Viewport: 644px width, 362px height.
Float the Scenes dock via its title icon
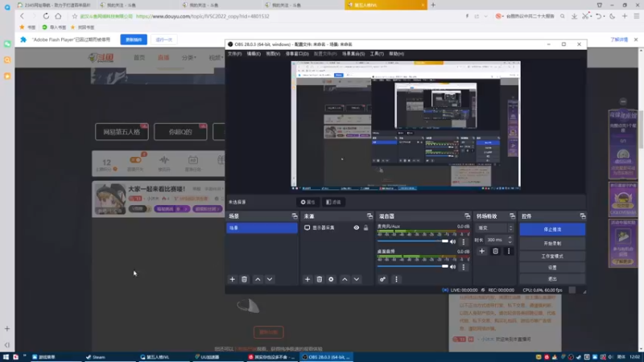(x=295, y=216)
